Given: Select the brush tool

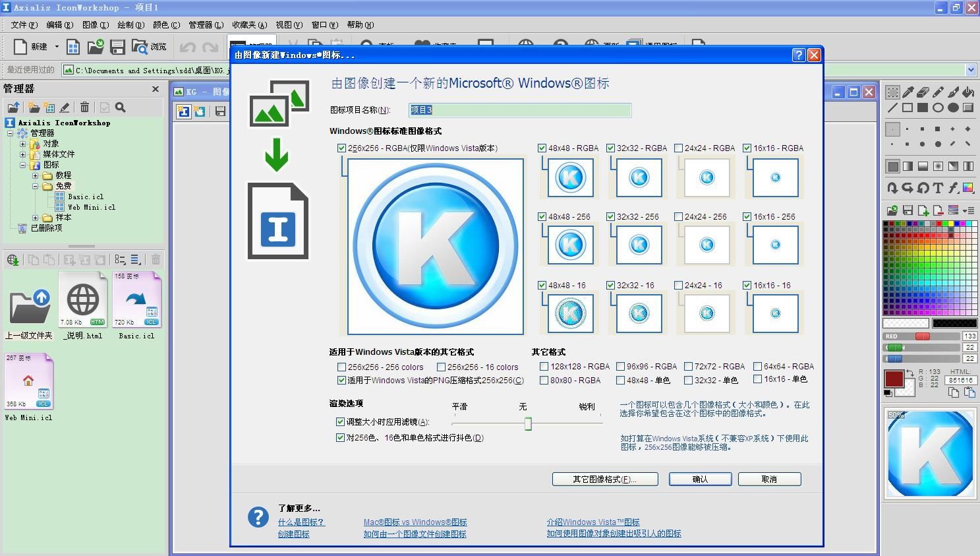Looking at the screenshot, I should point(953,92).
